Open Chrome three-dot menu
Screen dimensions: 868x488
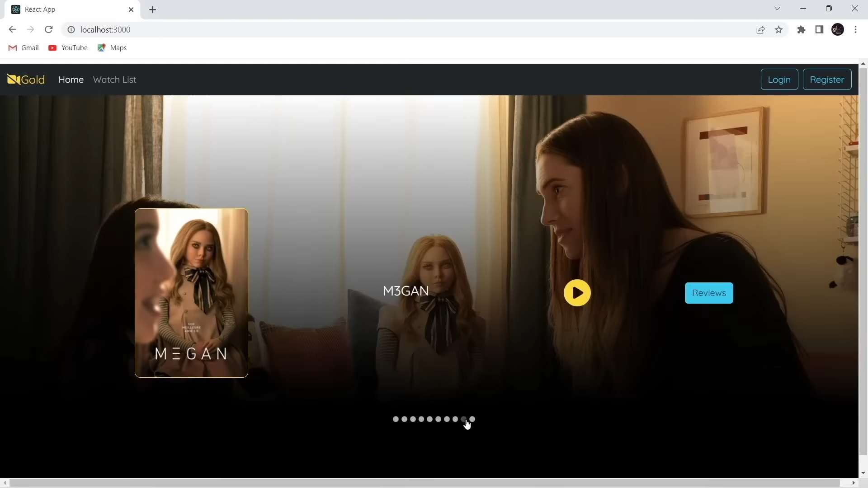click(855, 30)
